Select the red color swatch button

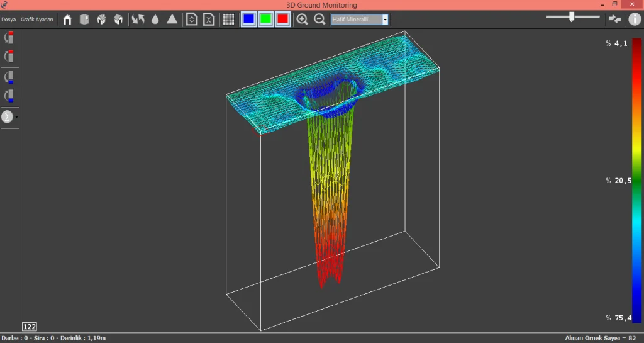pos(282,19)
